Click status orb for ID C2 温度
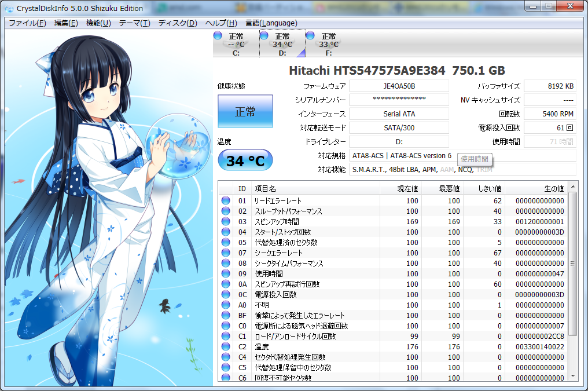Image resolution: width=588 pixels, height=391 pixels. (226, 347)
